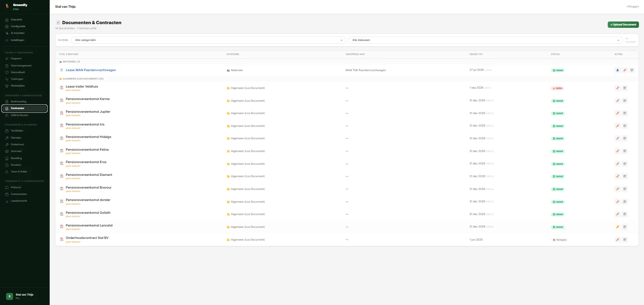
Task: Click the Upload Document button
Action: 623,24
